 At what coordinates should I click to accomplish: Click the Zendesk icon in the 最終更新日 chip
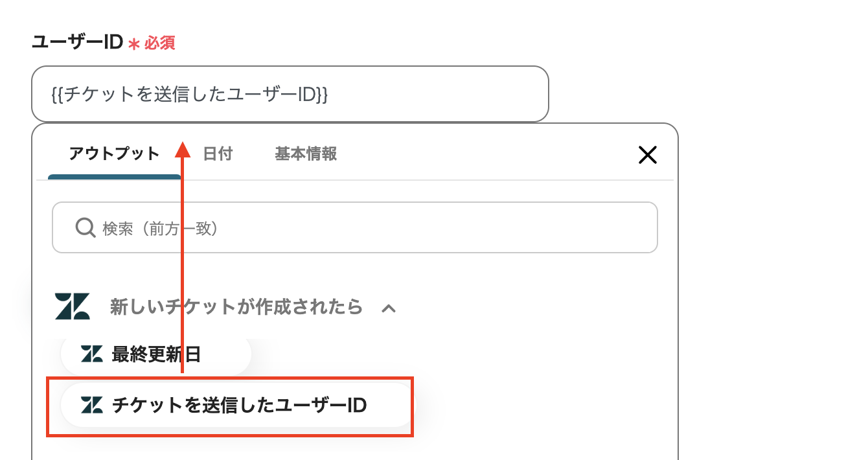coord(92,354)
